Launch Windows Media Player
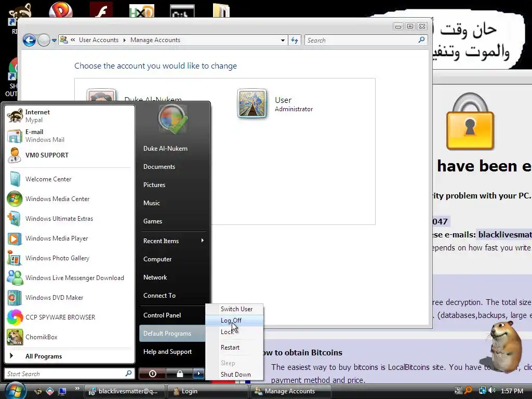This screenshot has height=399, width=532. [x=70, y=238]
